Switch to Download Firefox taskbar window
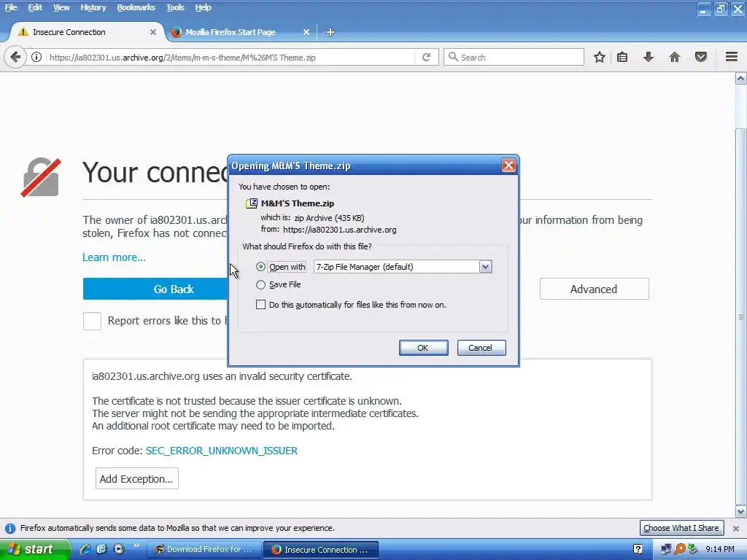 tap(204, 550)
